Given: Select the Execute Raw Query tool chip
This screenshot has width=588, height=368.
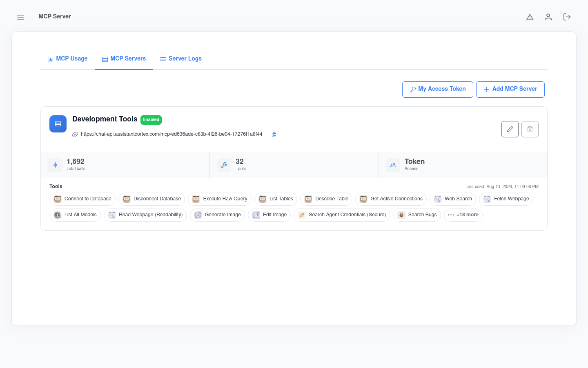Looking at the screenshot, I should [x=220, y=199].
